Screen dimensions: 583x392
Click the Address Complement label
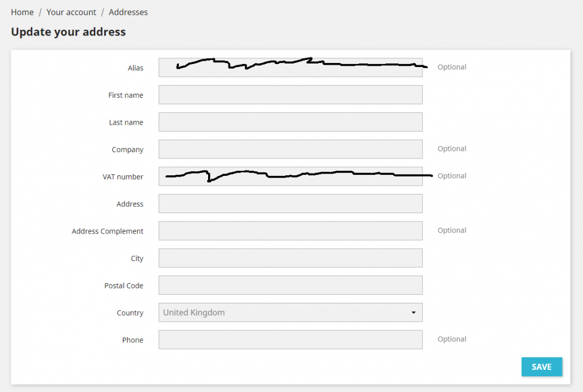point(107,231)
